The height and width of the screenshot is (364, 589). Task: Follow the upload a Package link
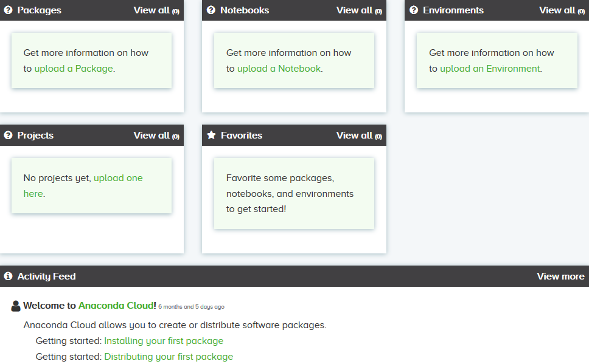[74, 69]
